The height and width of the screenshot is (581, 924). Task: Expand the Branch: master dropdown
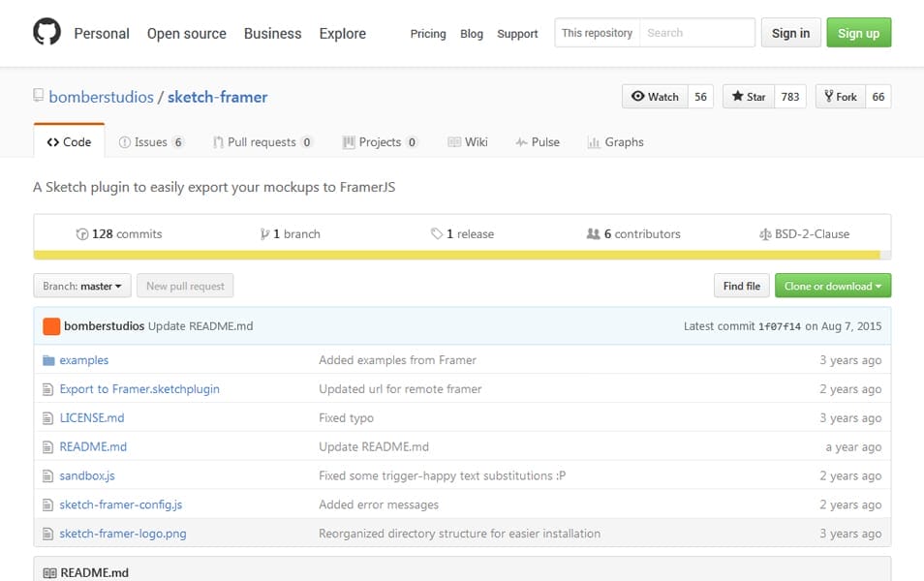[x=82, y=287]
